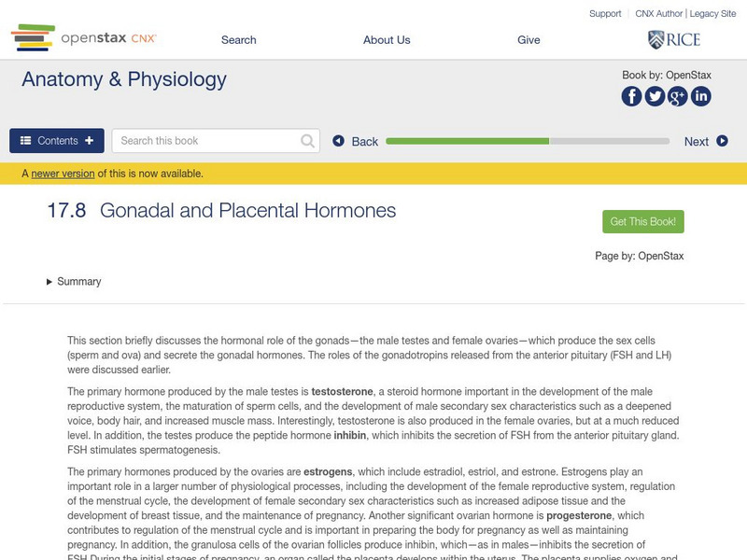The height and width of the screenshot is (560, 747).
Task: Share the book on Twitter
Action: click(655, 96)
